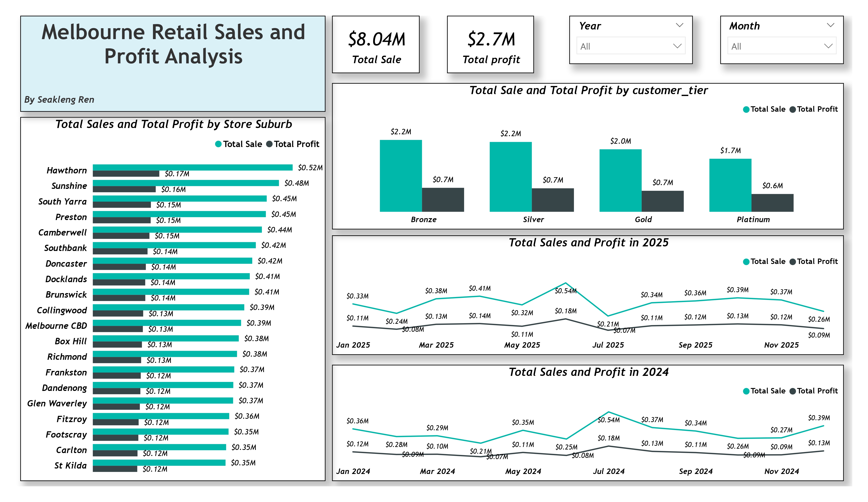Click the Bronze axis label
868x502 pixels.
click(x=423, y=219)
